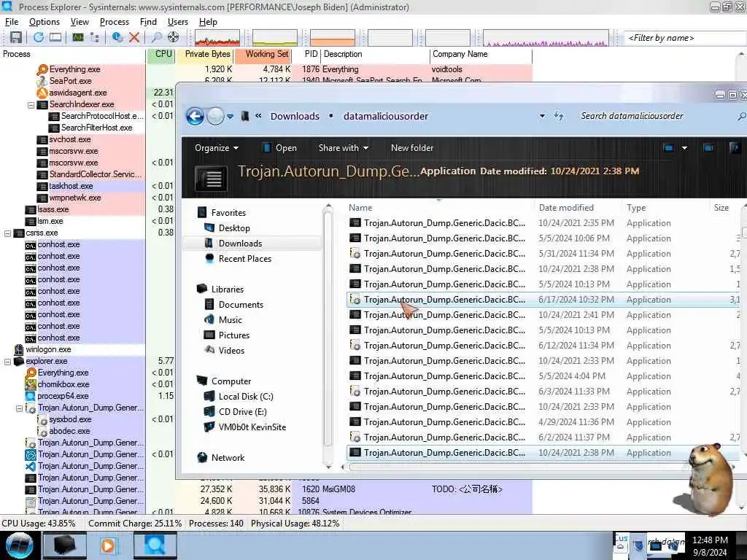Collapse the csrss.exe tree node

(x=7, y=233)
